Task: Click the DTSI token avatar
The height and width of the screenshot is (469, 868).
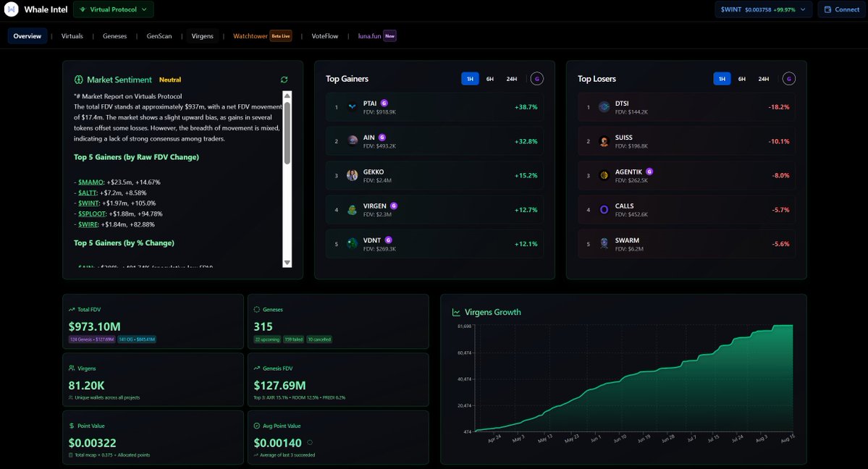Action: tap(604, 107)
